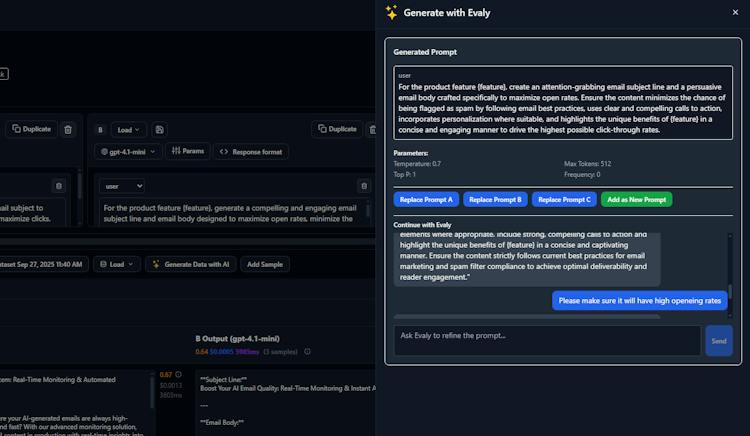Click the blue 'Please make sure' chat message
Image resolution: width=750 pixels, height=436 pixels.
click(x=640, y=301)
